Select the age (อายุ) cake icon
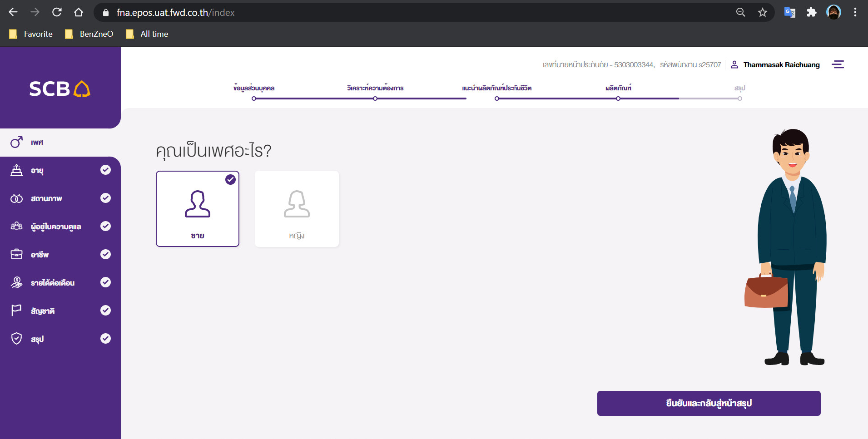 [17, 170]
